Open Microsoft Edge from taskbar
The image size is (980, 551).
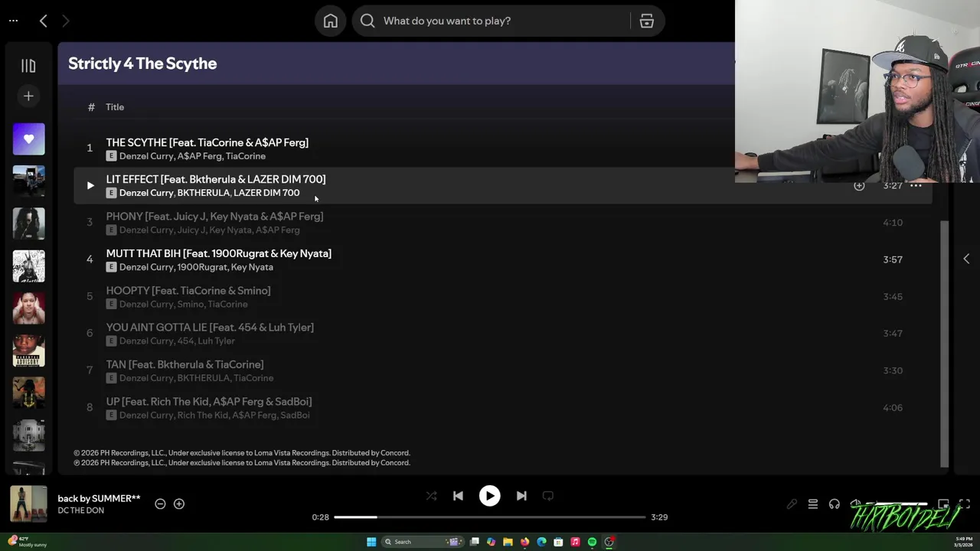coord(541,542)
